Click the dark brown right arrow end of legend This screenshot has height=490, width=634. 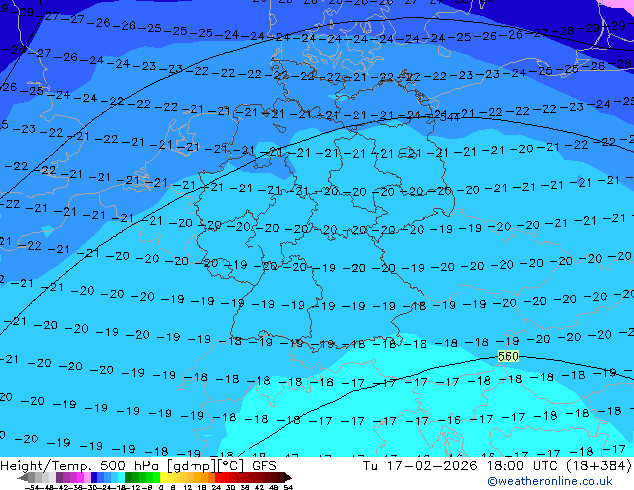click(288, 477)
